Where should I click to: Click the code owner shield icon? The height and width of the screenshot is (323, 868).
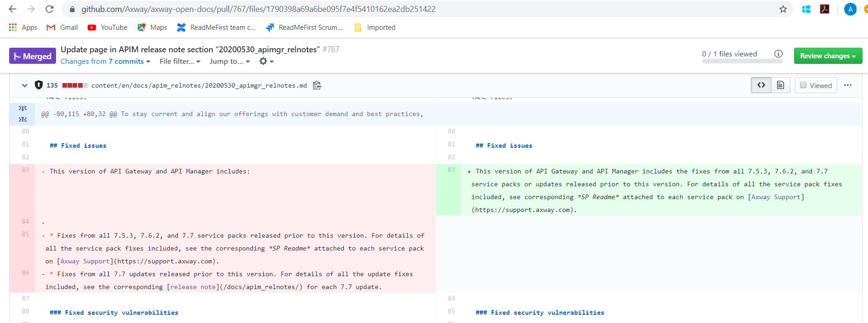click(39, 85)
